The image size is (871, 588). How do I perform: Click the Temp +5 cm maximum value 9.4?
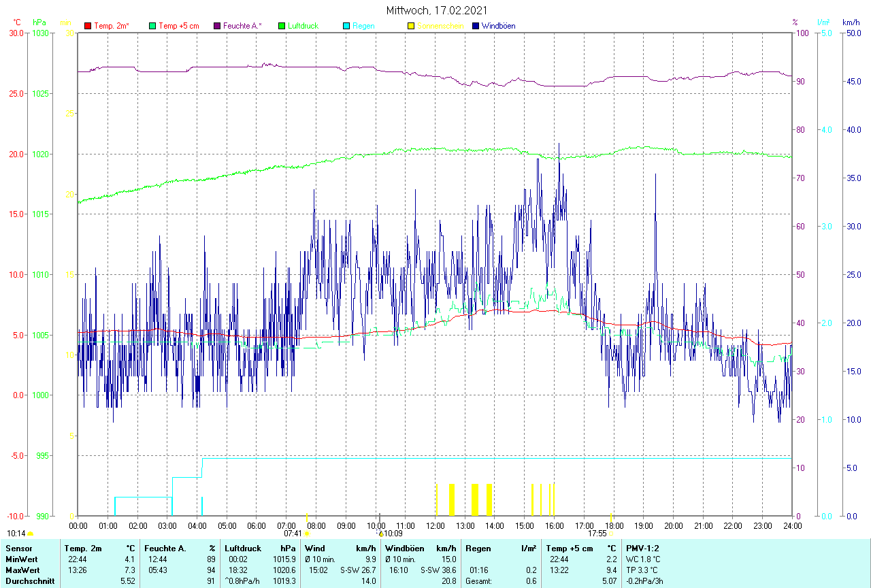pyautogui.click(x=612, y=570)
